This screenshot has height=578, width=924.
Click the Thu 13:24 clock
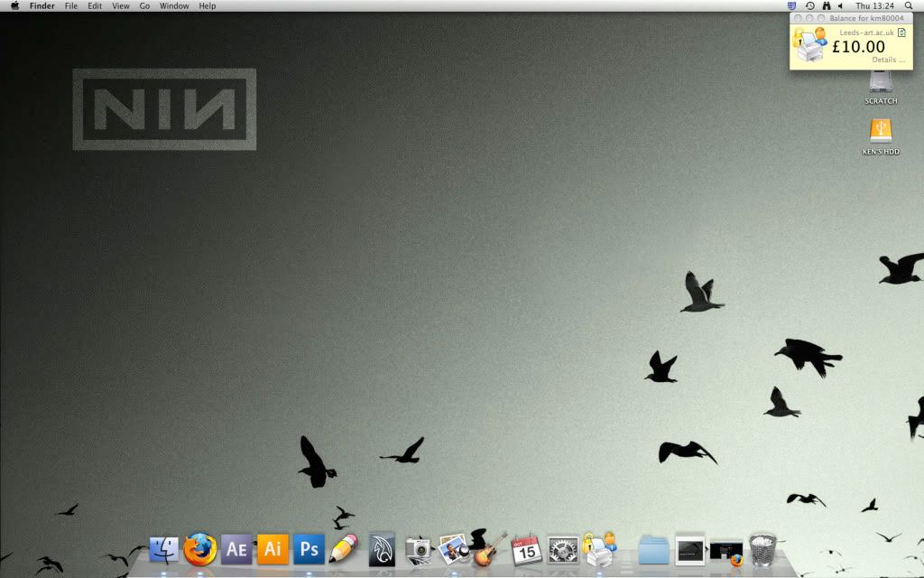click(x=875, y=6)
